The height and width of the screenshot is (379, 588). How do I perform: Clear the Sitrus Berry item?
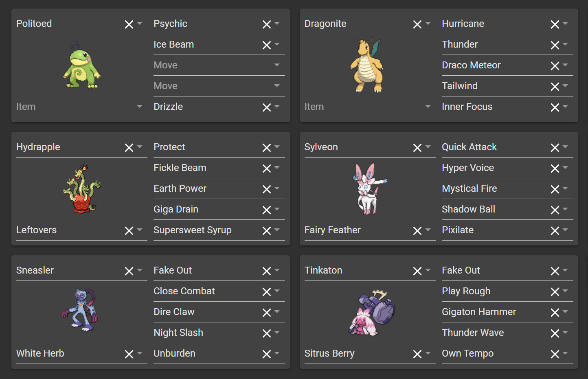417,354
